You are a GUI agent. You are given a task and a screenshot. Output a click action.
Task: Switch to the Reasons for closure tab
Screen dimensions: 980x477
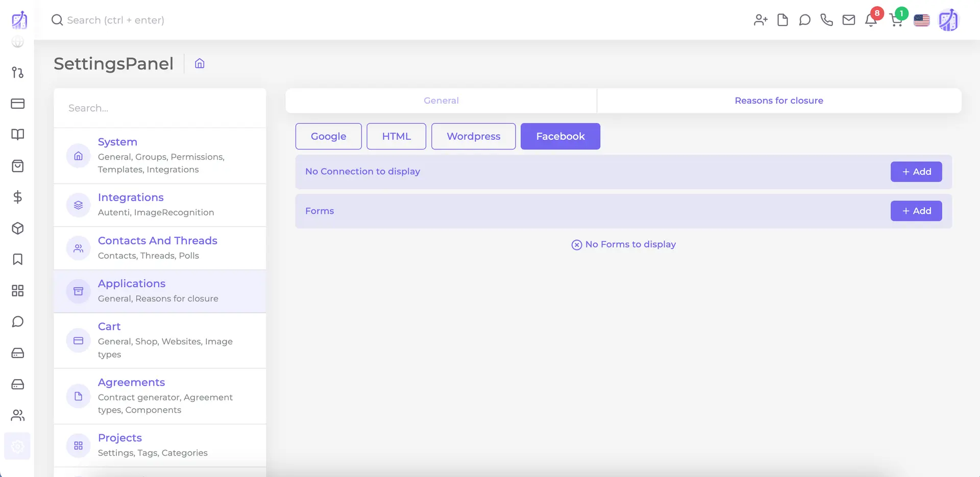click(778, 101)
